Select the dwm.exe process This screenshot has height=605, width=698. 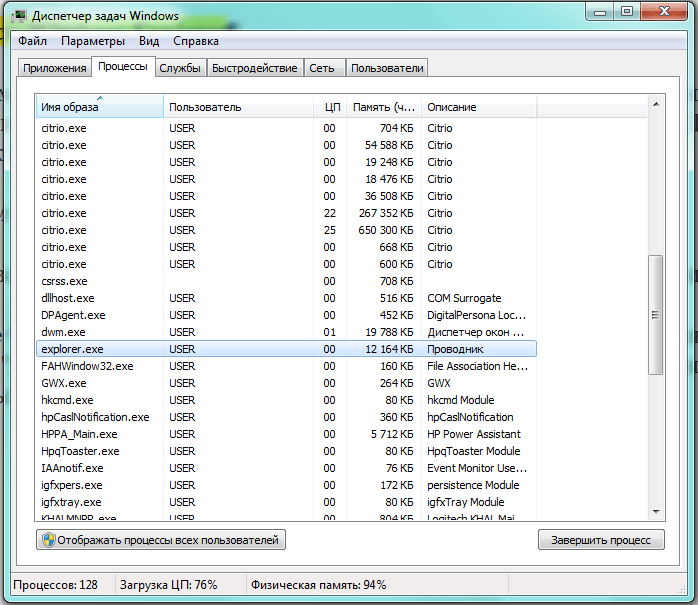286,332
